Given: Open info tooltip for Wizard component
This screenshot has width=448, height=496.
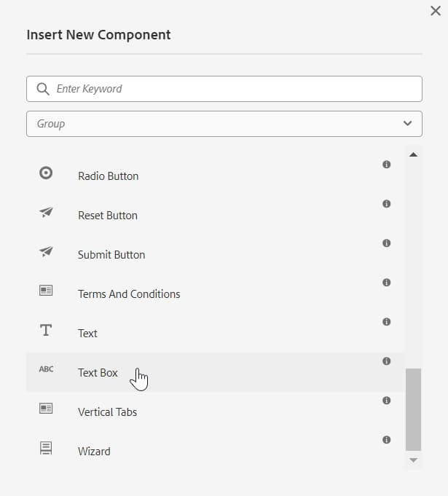Looking at the screenshot, I should coord(386,440).
